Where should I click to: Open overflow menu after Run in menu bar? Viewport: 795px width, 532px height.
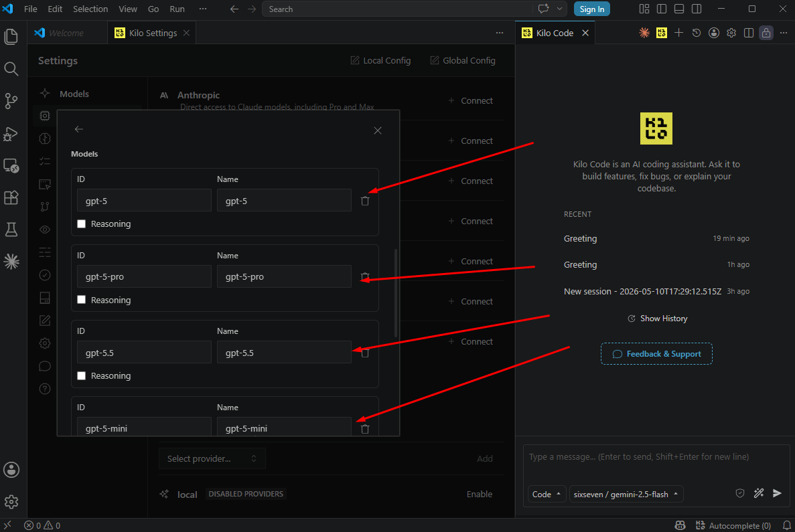(203, 9)
